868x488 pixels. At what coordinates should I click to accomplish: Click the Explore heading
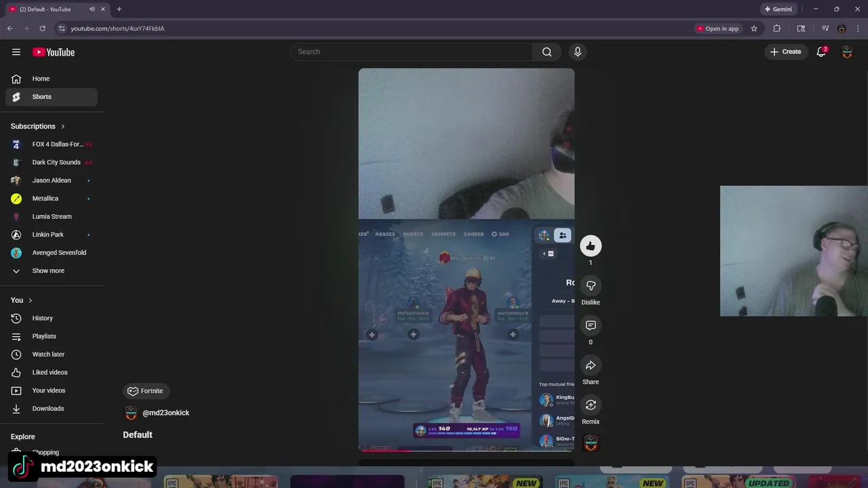tap(23, 436)
